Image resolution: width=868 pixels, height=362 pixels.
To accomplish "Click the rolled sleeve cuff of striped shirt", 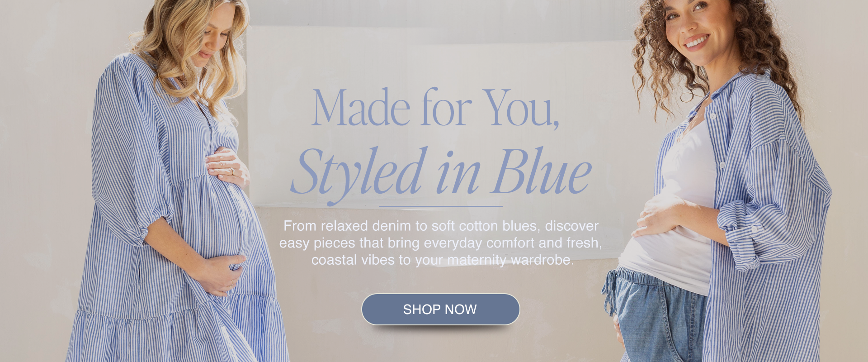I will 741,235.
